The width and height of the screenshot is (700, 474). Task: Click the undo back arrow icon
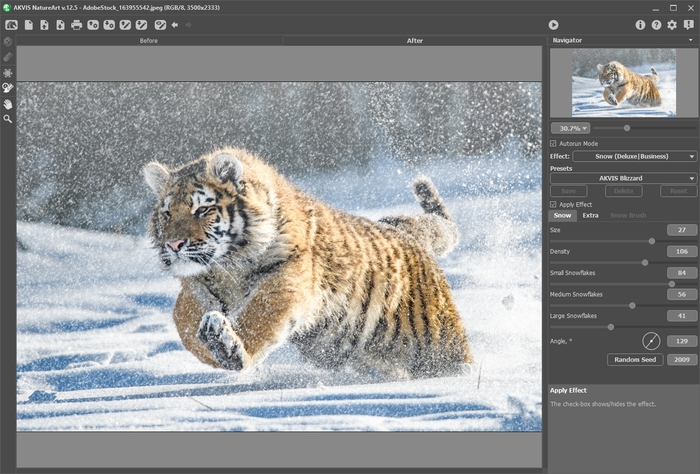(x=175, y=24)
